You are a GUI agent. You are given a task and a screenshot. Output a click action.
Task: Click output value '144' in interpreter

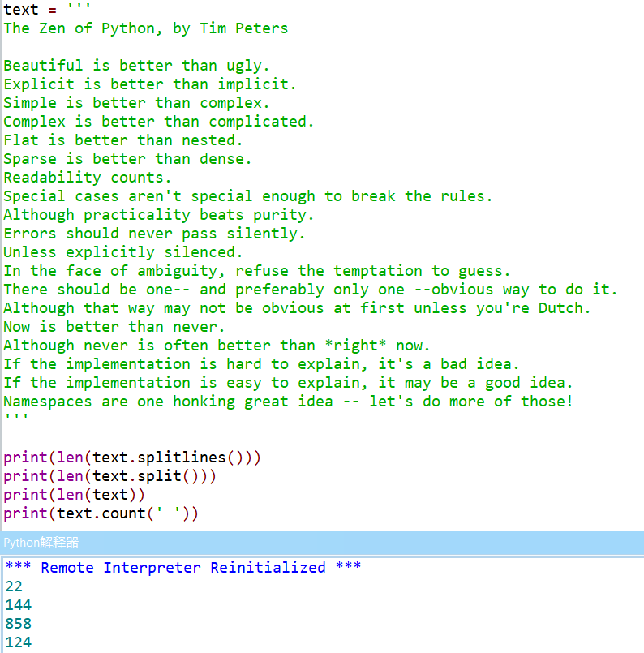coord(19,605)
